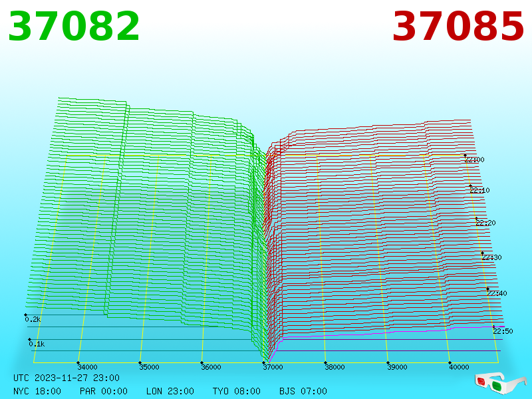The image size is (532, 399).
Task: Click the 0.2k depth axis label
Action: [x=33, y=319]
